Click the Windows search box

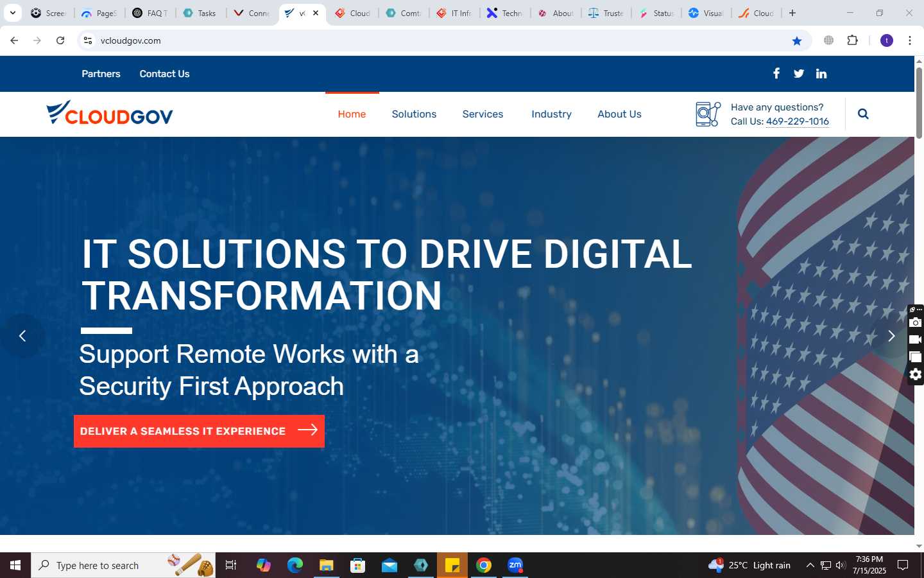123,565
